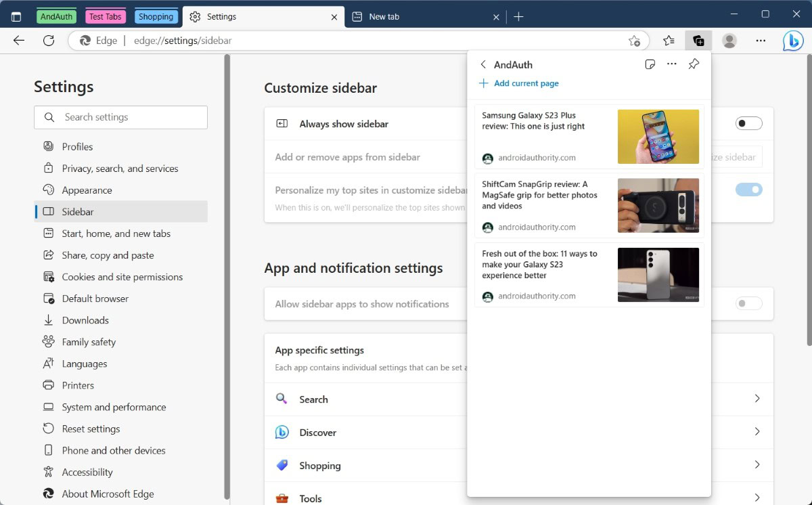
Task: Open the Collections toolbar button
Action: point(698,41)
